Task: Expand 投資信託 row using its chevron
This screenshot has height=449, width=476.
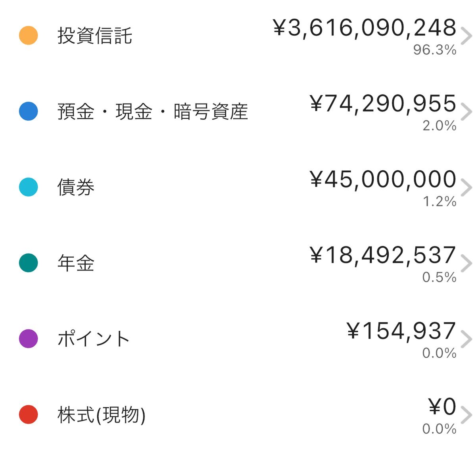Action: [x=467, y=36]
